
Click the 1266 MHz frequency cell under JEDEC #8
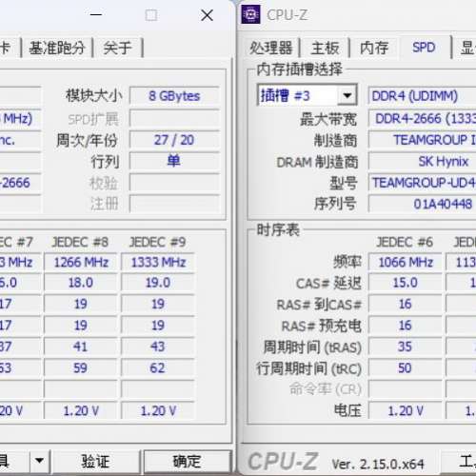81,262
